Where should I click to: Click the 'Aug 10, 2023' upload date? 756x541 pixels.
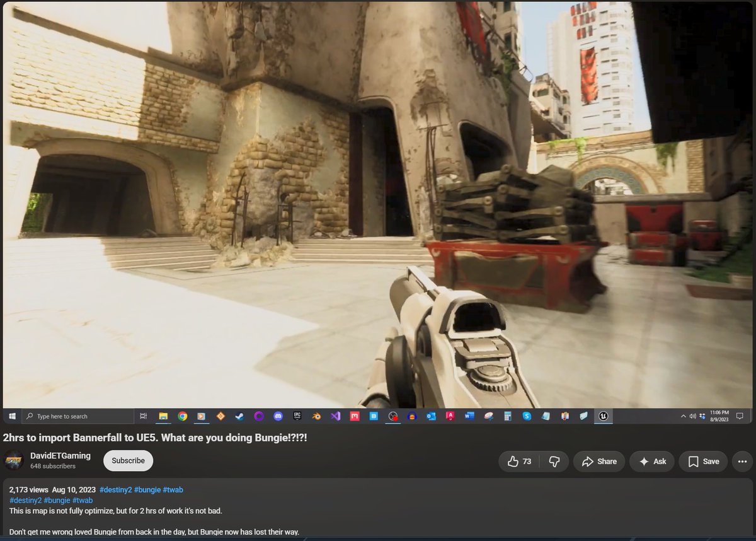74,490
